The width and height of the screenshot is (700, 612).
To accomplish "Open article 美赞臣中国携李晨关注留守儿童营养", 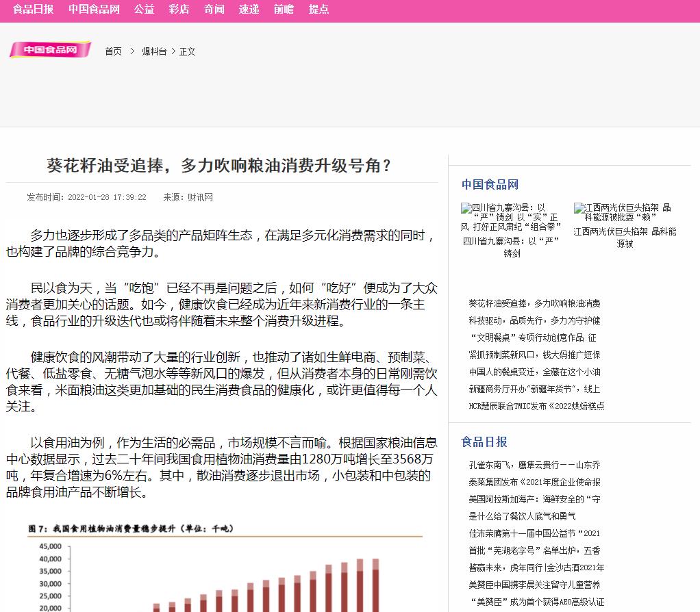I will 534,585.
